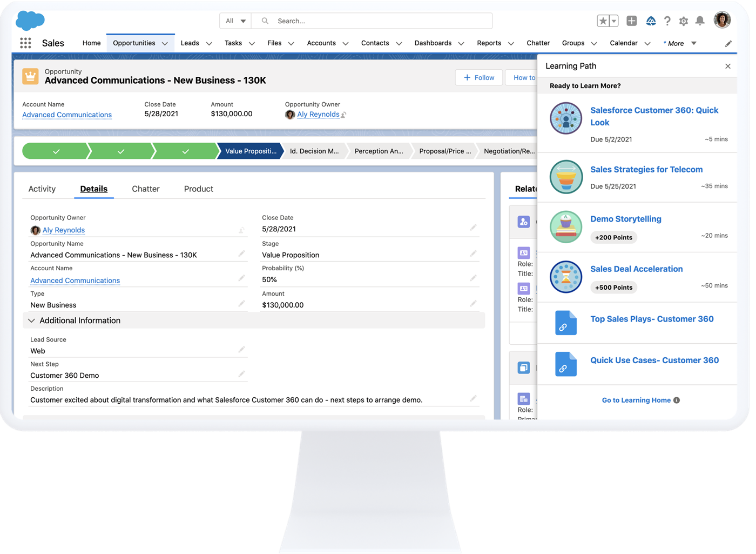
Task: Open the Chatter navigation tab
Action: 538,43
